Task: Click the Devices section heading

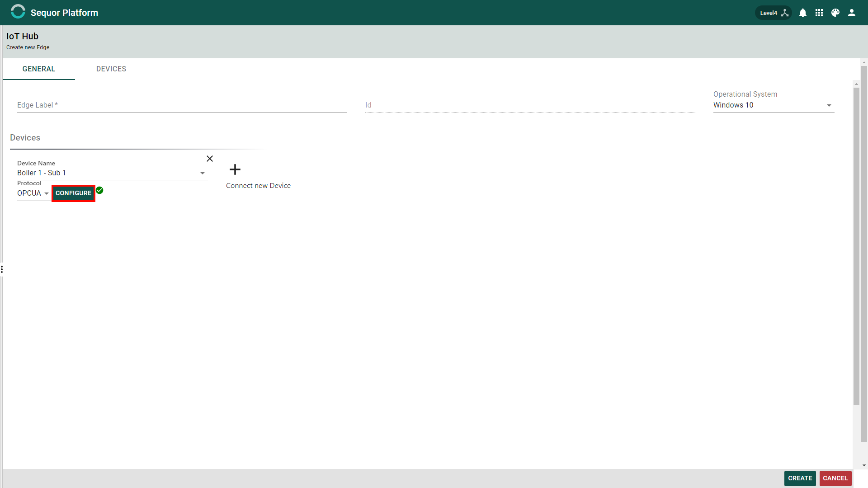Action: click(25, 138)
